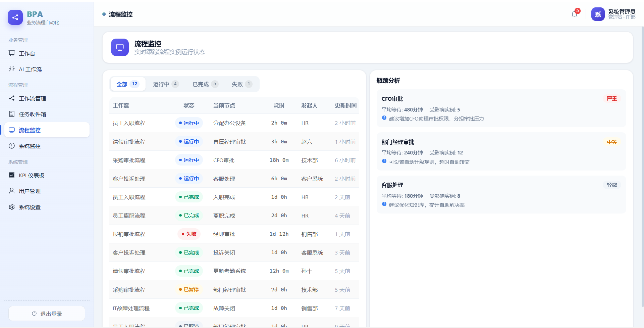The height and width of the screenshot is (328, 644).
Task: Click the 严重 badge on CFO审批
Action: (612, 99)
